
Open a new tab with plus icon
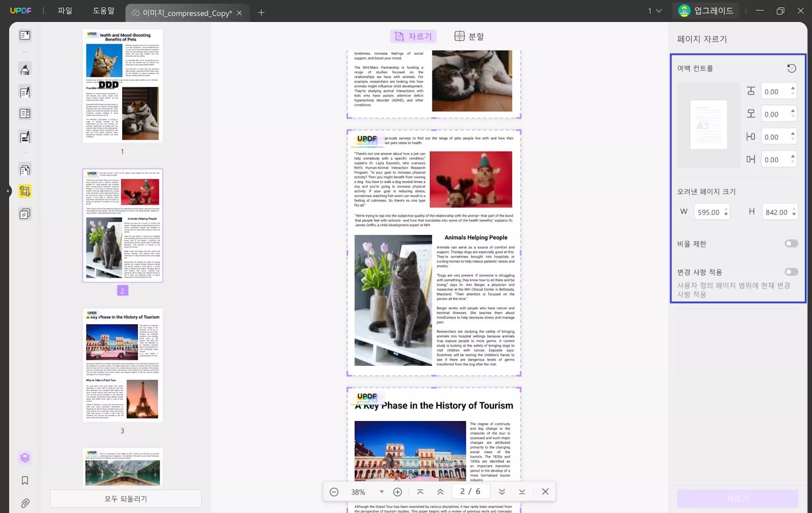261,13
